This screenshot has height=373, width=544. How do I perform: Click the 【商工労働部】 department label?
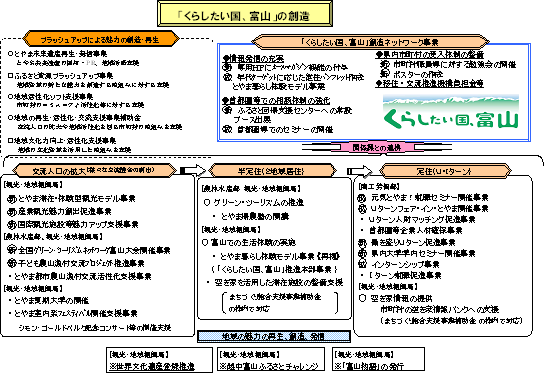point(379,187)
